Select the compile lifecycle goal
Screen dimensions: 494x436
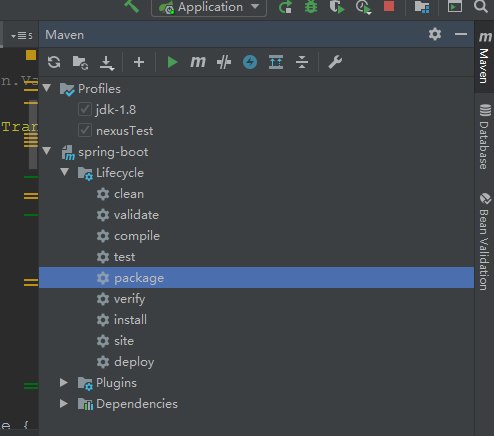[256, 236]
